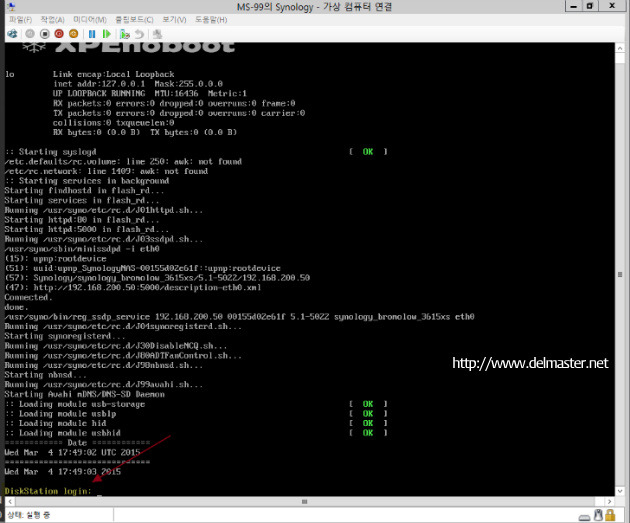630x523 pixels.
Task: Pause the virtual machine
Action: pos(92,34)
